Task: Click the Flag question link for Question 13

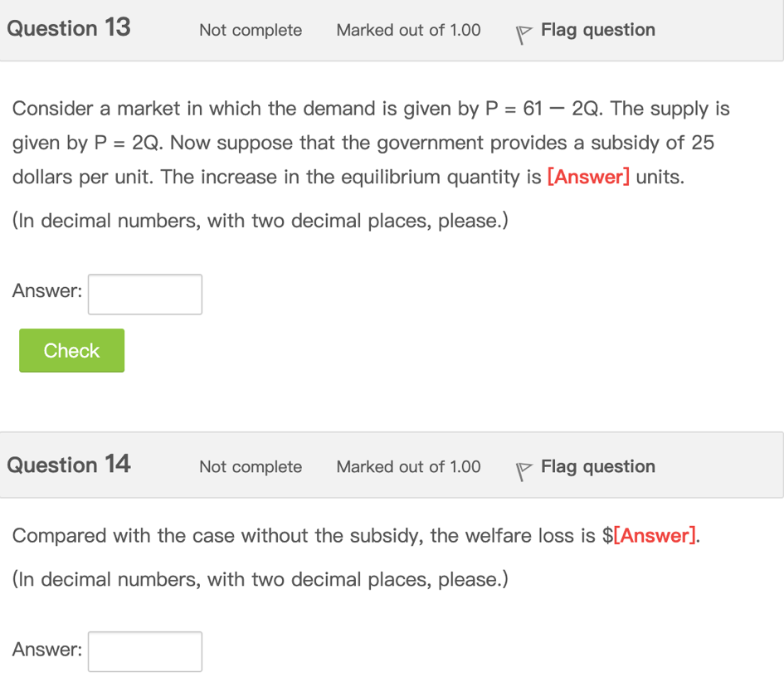Action: 597,30
